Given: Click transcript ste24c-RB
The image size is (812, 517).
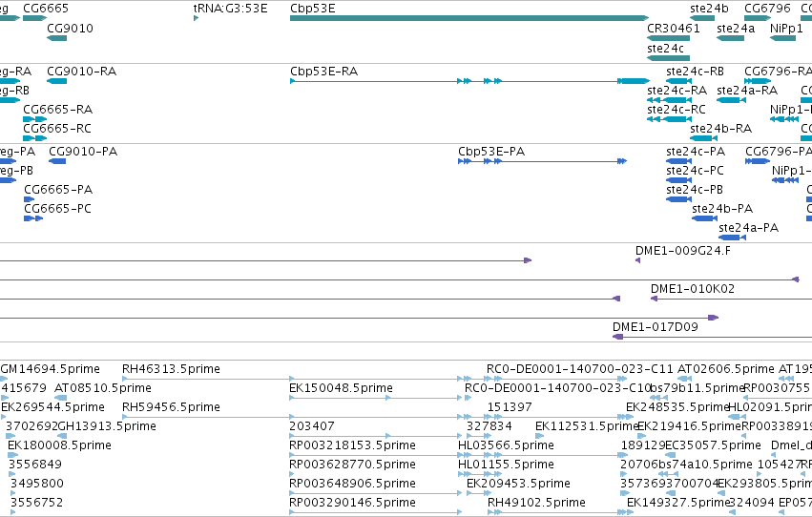Looking at the screenshot, I should [679, 81].
